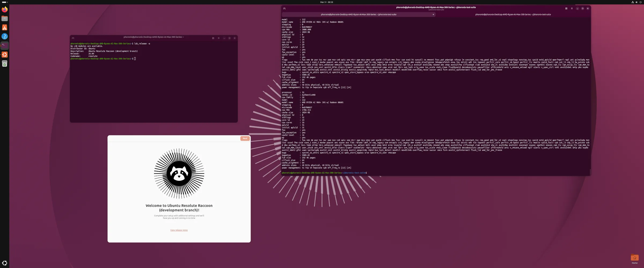Open the terminal hamburger menu
The width and height of the screenshot is (644, 268).
click(x=572, y=8)
